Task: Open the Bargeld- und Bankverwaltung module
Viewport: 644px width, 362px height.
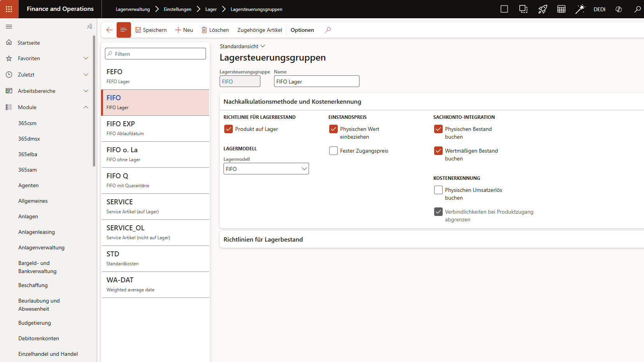Action: pyautogui.click(x=37, y=267)
